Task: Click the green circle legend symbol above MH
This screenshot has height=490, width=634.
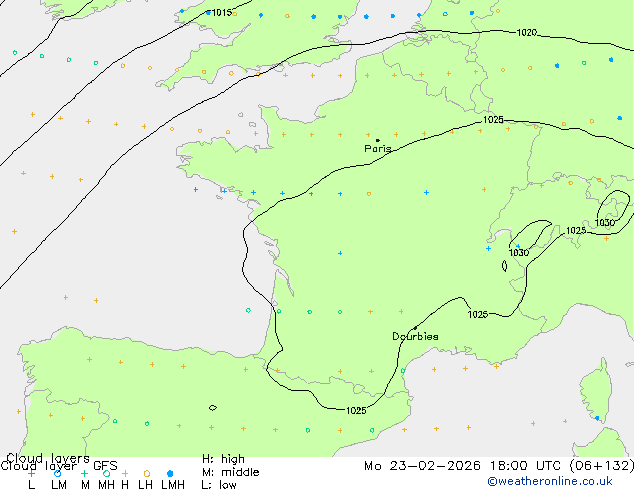Action: click(106, 473)
